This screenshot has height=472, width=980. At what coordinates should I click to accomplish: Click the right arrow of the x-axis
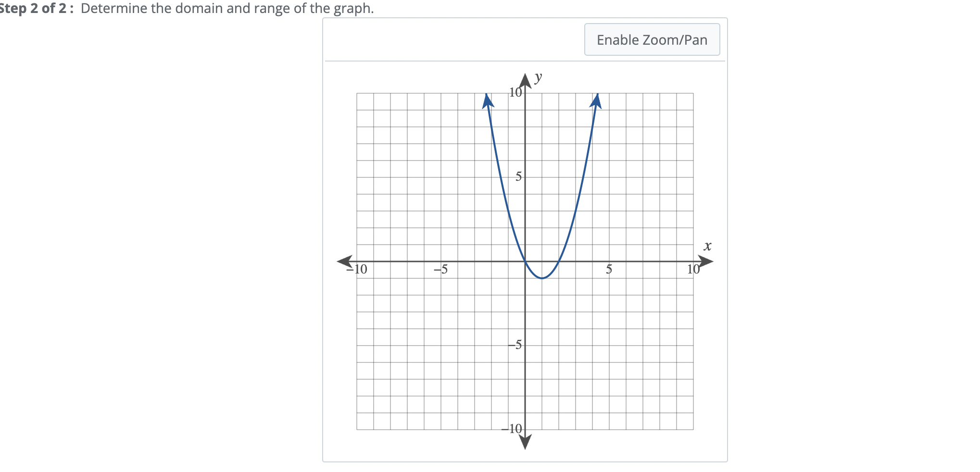pyautogui.click(x=706, y=260)
